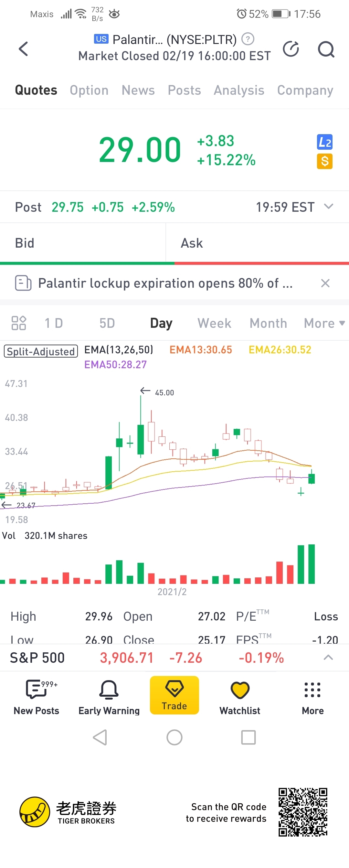Open the Company tab
This screenshot has height=868, width=349.
click(x=305, y=90)
